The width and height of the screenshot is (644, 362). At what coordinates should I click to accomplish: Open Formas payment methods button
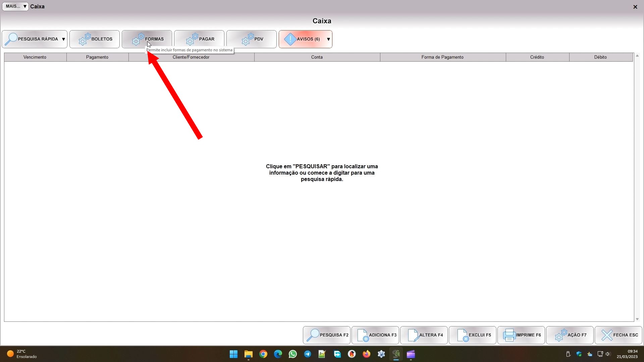147,39
